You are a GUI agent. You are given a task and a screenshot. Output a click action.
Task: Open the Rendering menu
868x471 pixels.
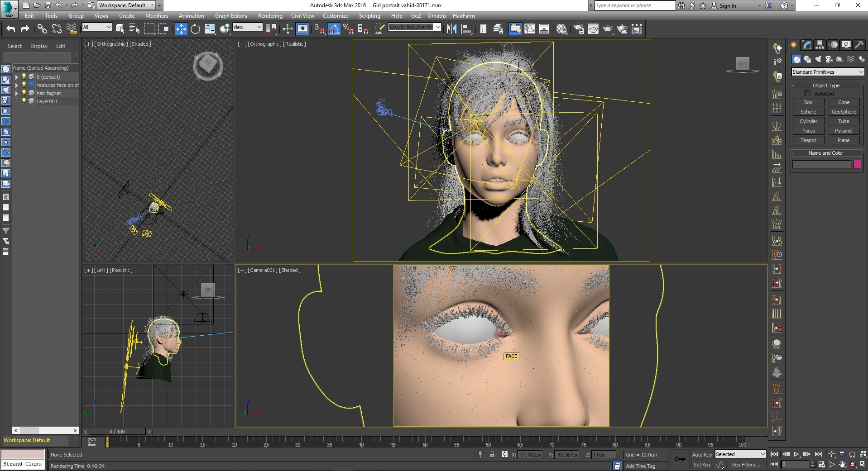(x=270, y=15)
